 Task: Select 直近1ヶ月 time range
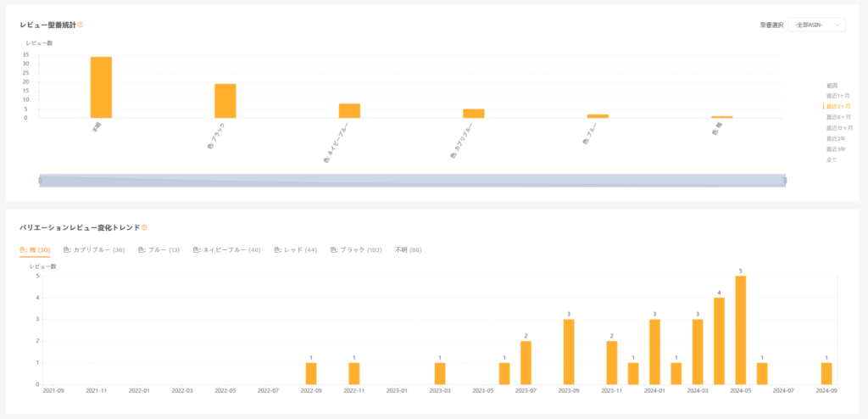coord(838,96)
